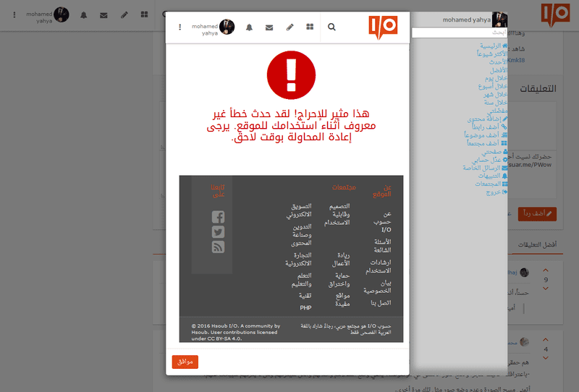Upvote the comment scored 4

(x=546, y=340)
